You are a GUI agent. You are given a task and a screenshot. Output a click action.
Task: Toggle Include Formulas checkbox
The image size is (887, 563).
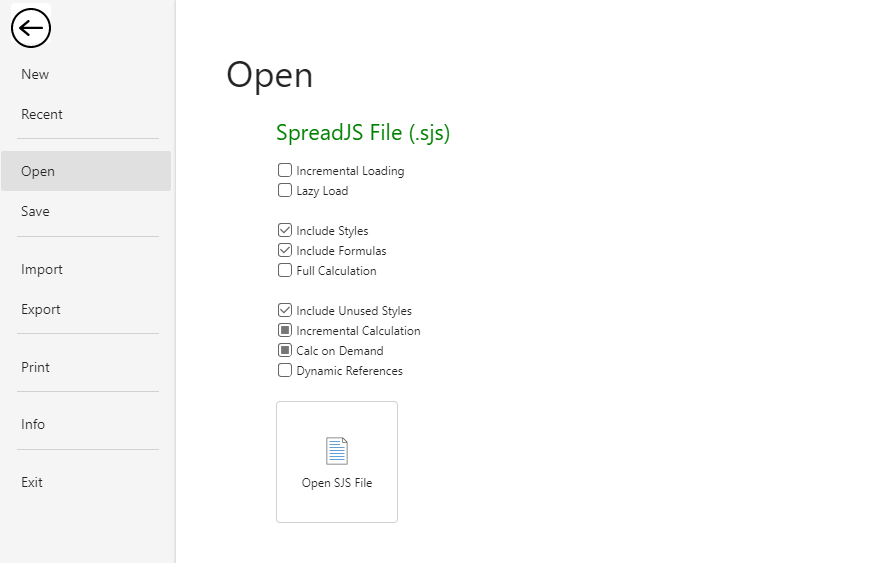(x=285, y=250)
